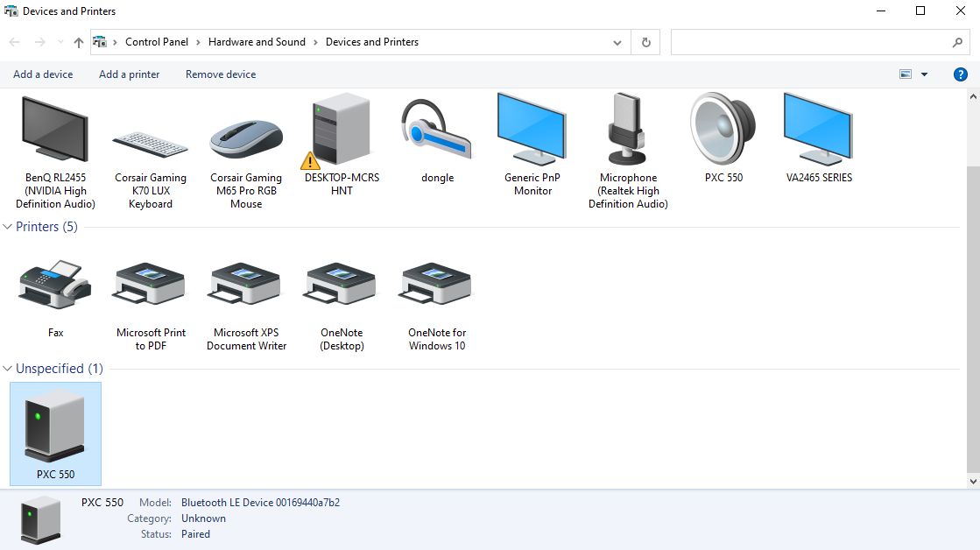Click the Model: label
This screenshot has height=550, width=980.
coord(155,503)
